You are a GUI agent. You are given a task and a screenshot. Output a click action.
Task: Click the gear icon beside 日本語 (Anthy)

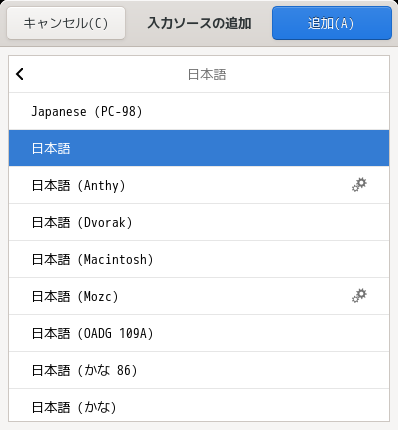coord(359,185)
